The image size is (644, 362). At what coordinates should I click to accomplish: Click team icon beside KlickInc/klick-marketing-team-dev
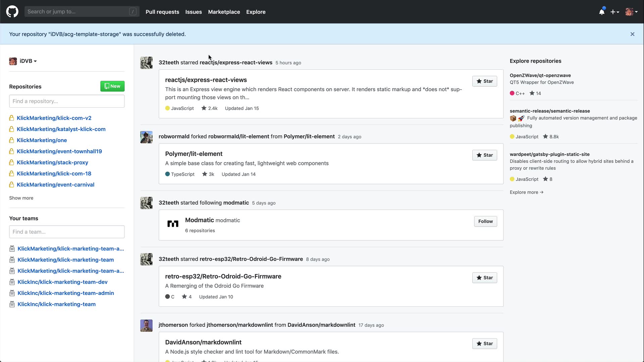click(12, 282)
